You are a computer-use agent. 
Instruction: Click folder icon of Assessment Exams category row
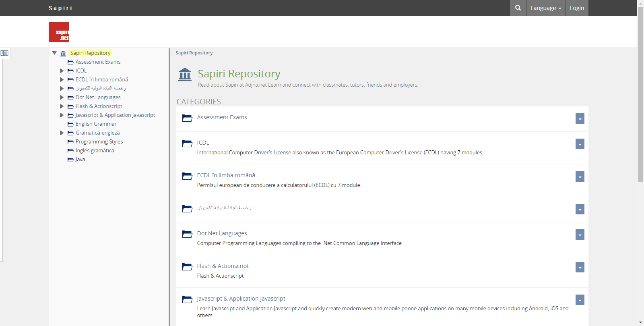[187, 118]
